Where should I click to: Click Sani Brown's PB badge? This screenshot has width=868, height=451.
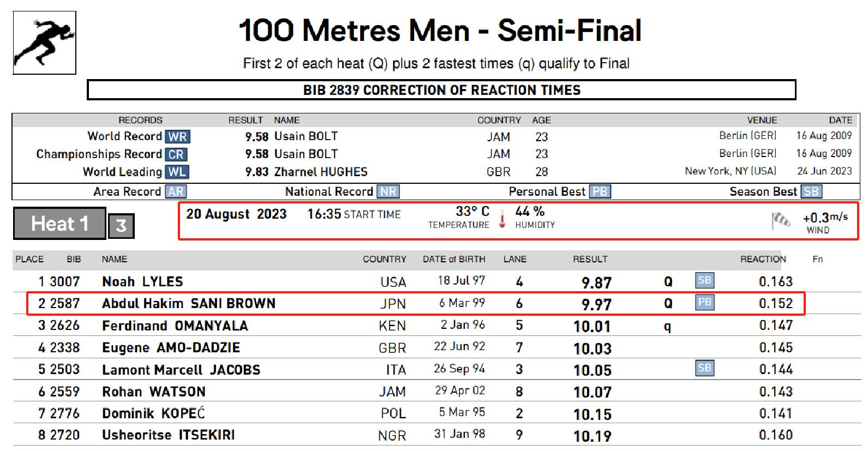(x=704, y=303)
